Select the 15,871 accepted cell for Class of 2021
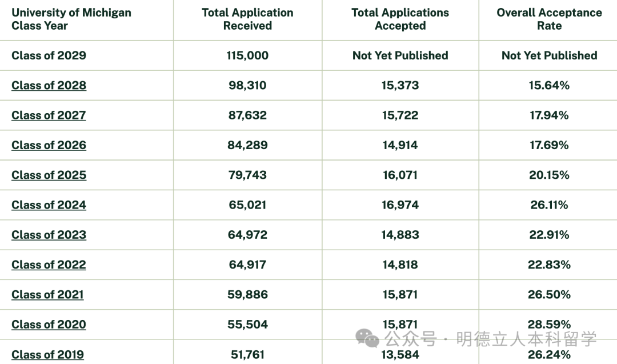The height and width of the screenshot is (364, 617). click(x=400, y=295)
